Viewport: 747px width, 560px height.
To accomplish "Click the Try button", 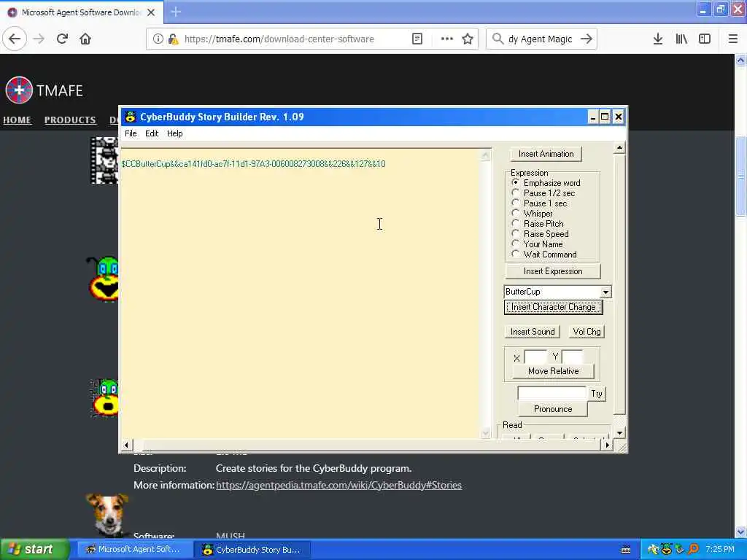I will [597, 393].
